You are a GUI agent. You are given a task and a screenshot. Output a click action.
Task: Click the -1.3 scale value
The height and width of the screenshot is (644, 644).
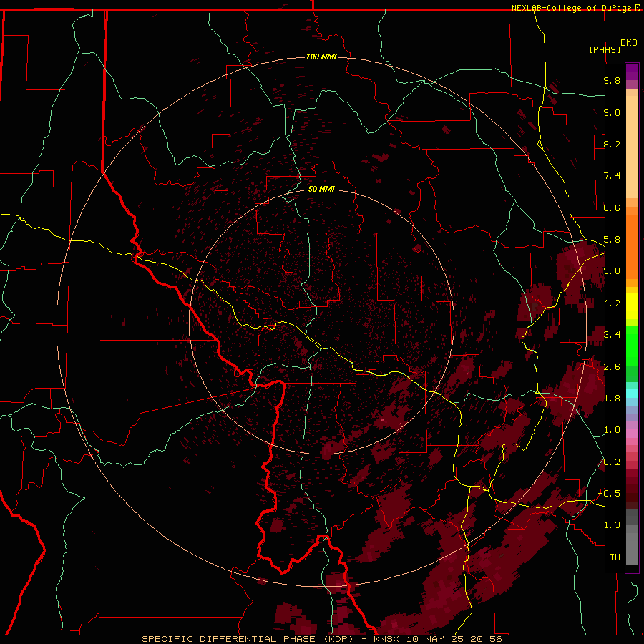tap(610, 525)
